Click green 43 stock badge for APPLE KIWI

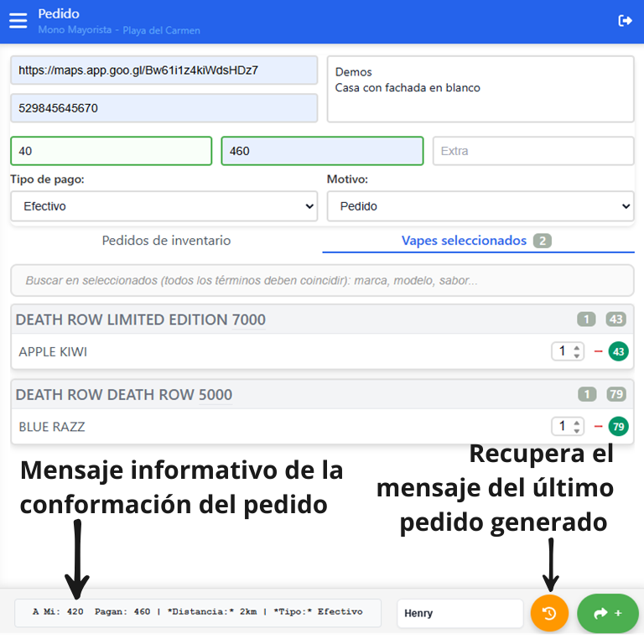[619, 352]
